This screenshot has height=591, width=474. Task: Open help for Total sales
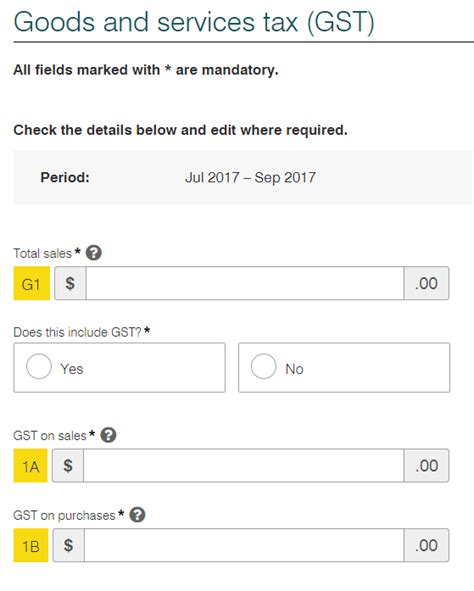click(x=94, y=253)
